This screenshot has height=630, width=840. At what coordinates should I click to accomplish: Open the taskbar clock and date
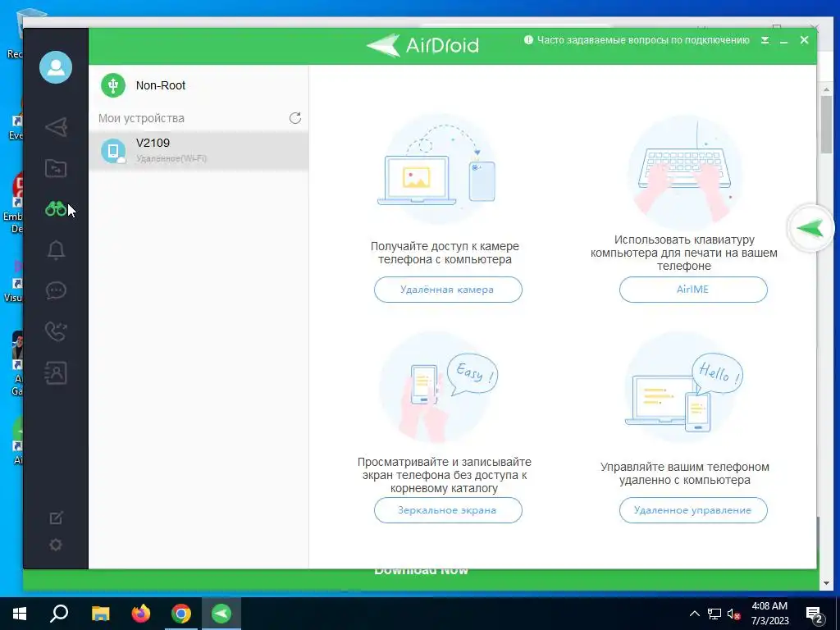(x=769, y=614)
